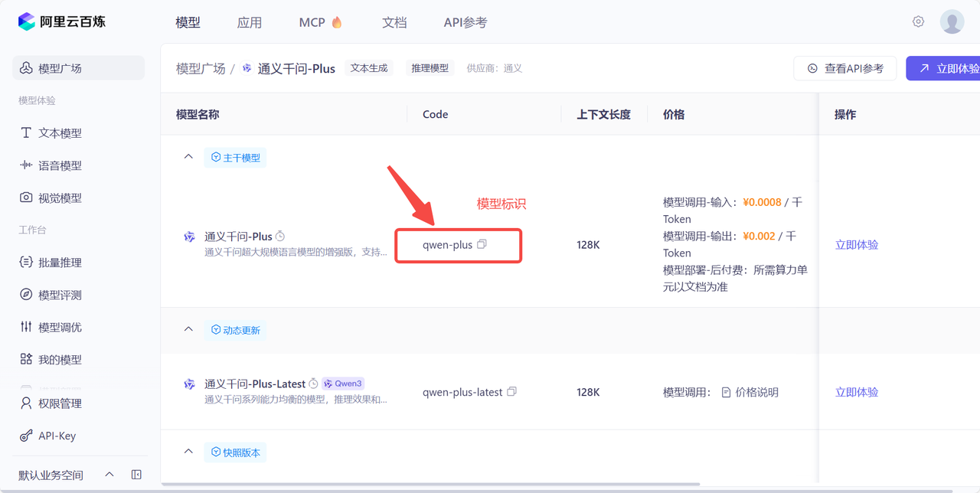This screenshot has width=980, height=493.
Task: Click the 推理模型 tag
Action: [430, 68]
